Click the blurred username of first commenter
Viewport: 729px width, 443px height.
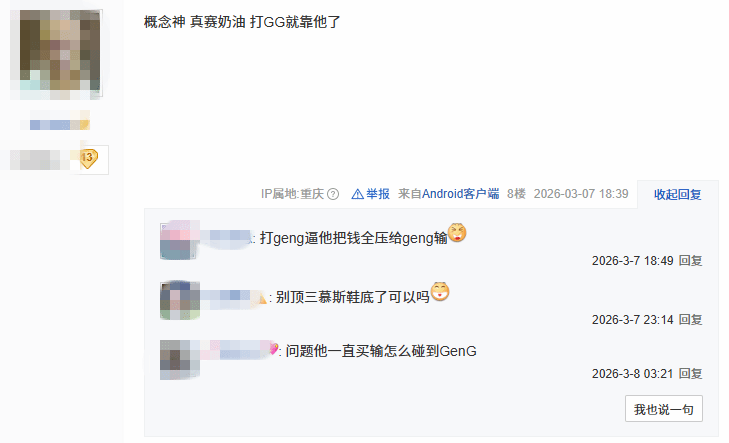tap(226, 237)
